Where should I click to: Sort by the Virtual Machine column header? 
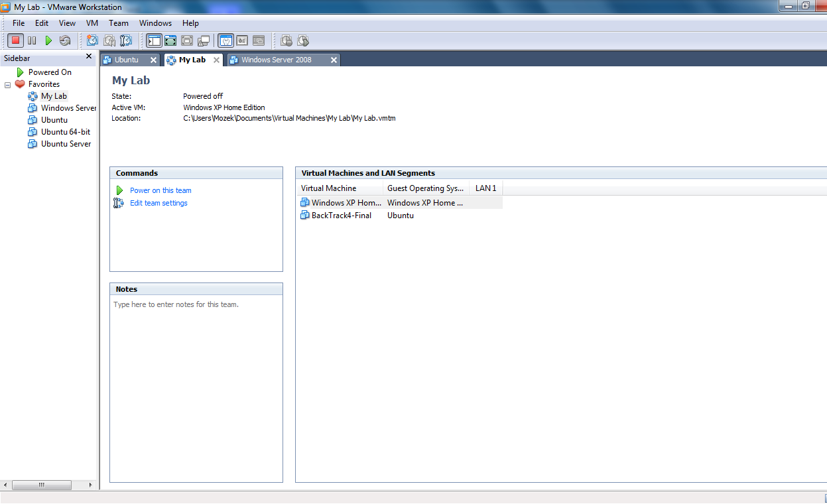(x=339, y=188)
